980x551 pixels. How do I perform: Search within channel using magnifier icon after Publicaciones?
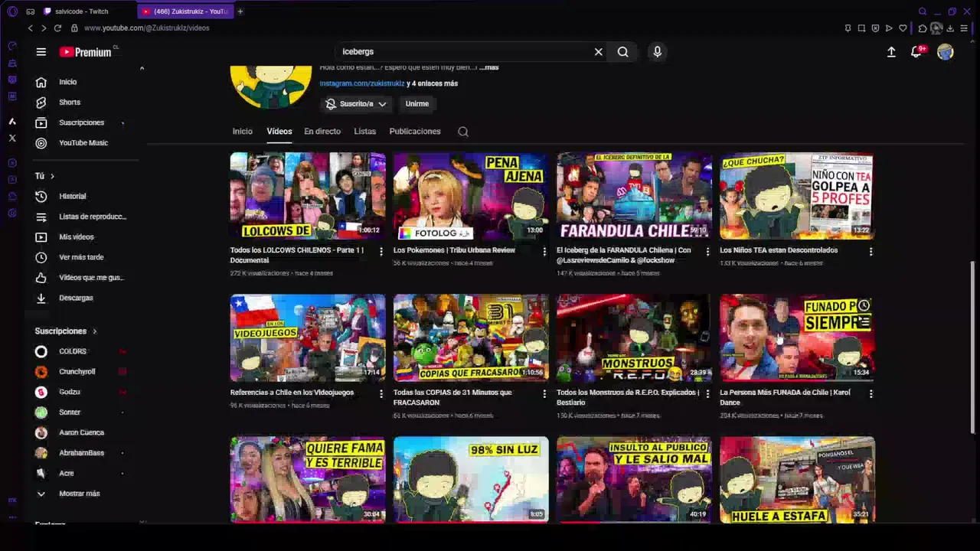tap(463, 132)
